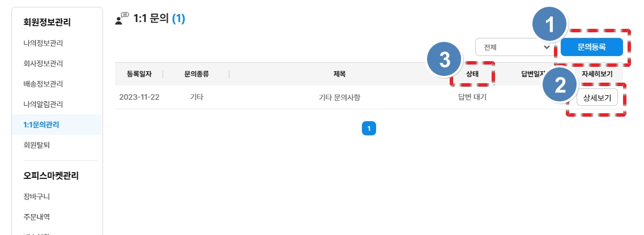Open 장바구니 in the sidebar
This screenshot has height=235, width=644.
[37, 196]
